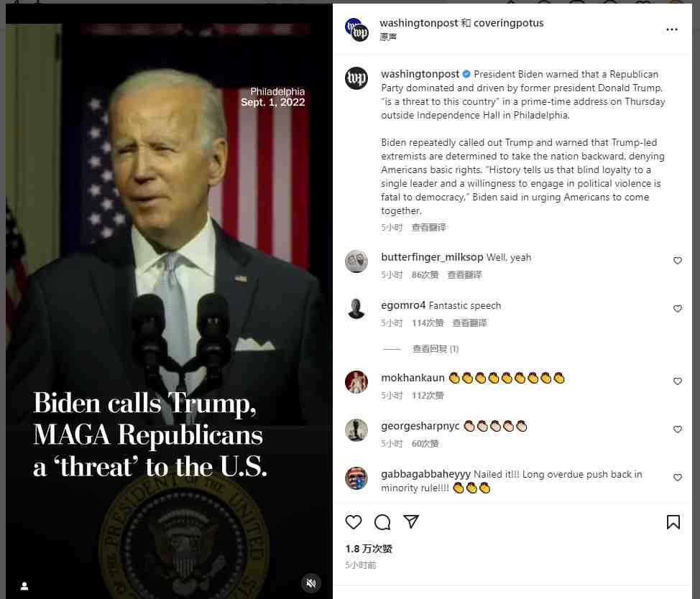Screen dimensions: 700x599
Task: Like gabbagabbaheyyy's comment
Action: point(677,477)
